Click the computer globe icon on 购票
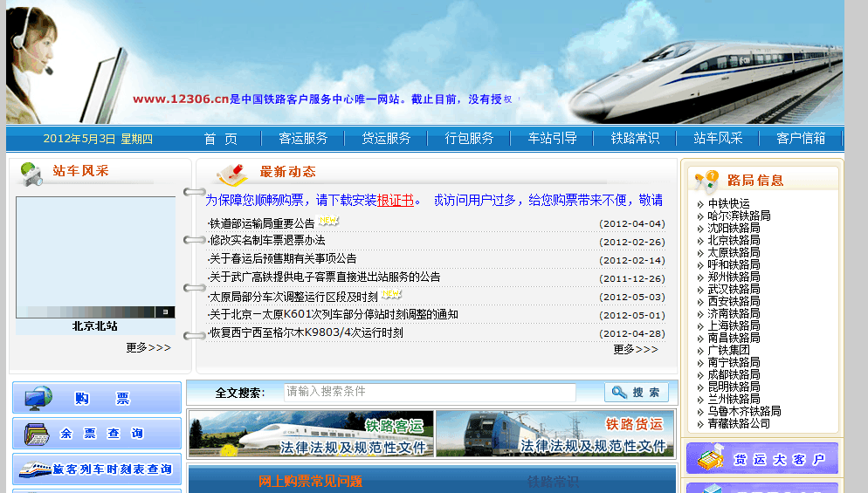Image resolution: width=868 pixels, height=493 pixels. click(x=38, y=398)
